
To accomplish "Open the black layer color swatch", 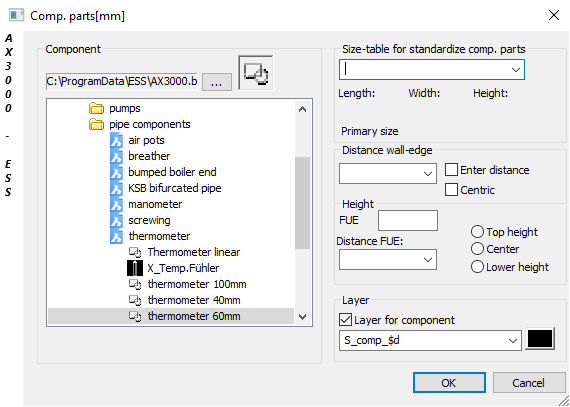I will coord(540,339).
